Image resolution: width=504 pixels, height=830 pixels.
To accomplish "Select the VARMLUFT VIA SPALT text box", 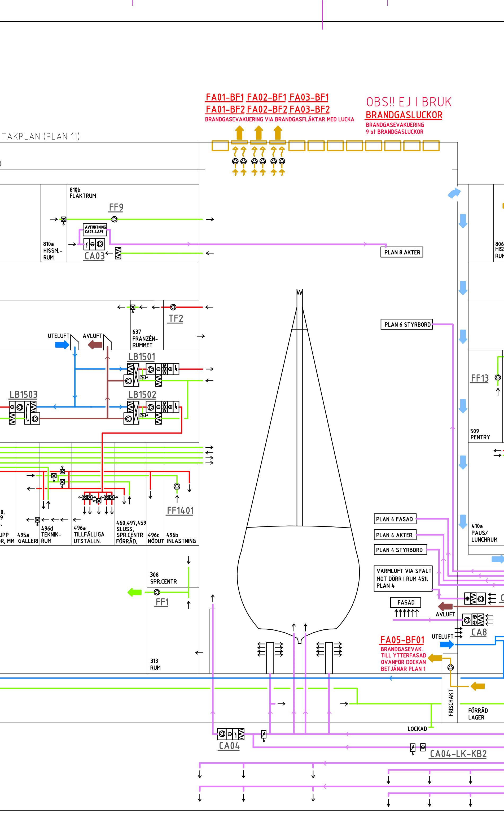I will (x=403, y=578).
